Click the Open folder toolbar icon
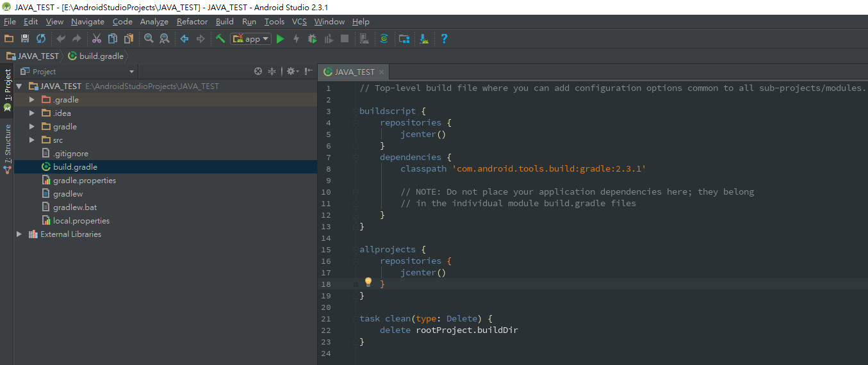The height and width of the screenshot is (365, 868). coord(9,39)
